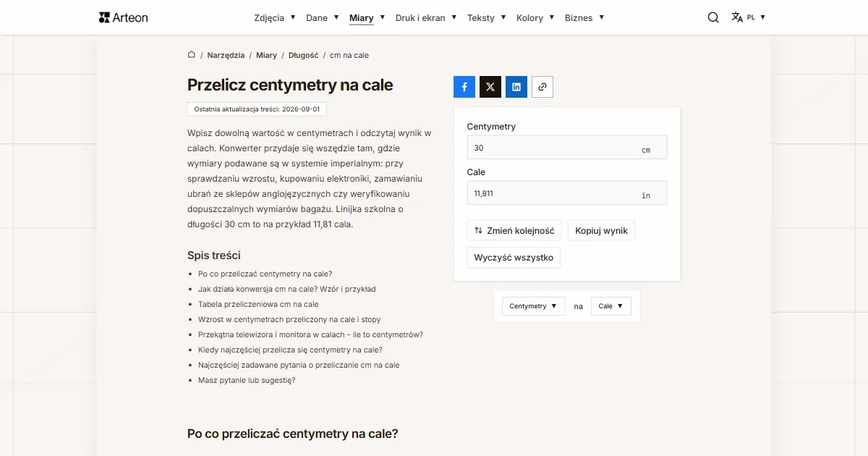The height and width of the screenshot is (456, 868).
Task: Open the Kolory menu
Action: coord(535,18)
